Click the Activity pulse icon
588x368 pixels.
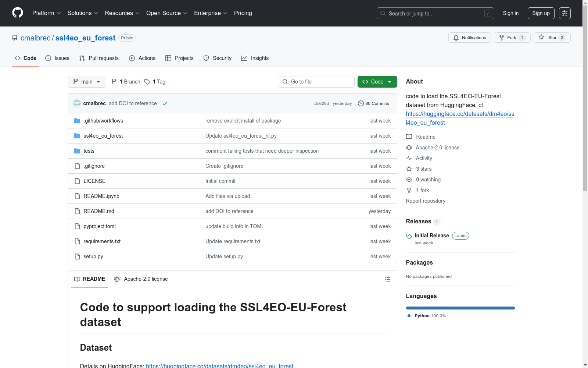tap(409, 158)
